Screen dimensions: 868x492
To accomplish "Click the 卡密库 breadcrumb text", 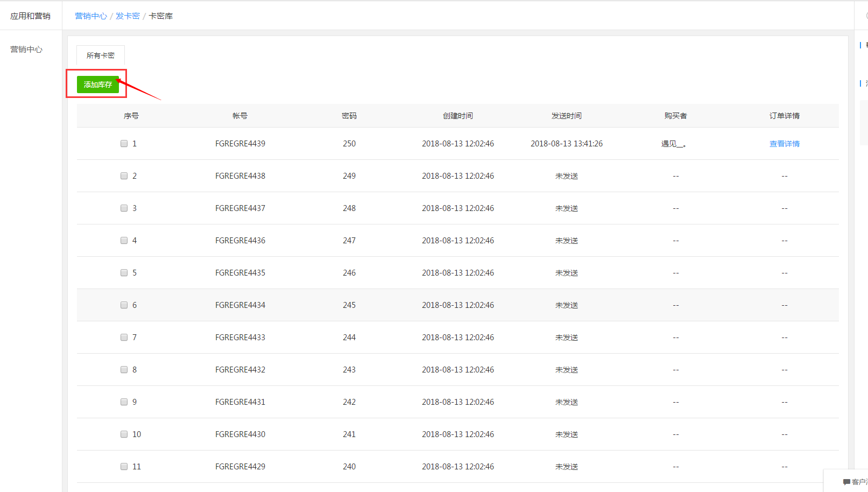I will [x=160, y=16].
